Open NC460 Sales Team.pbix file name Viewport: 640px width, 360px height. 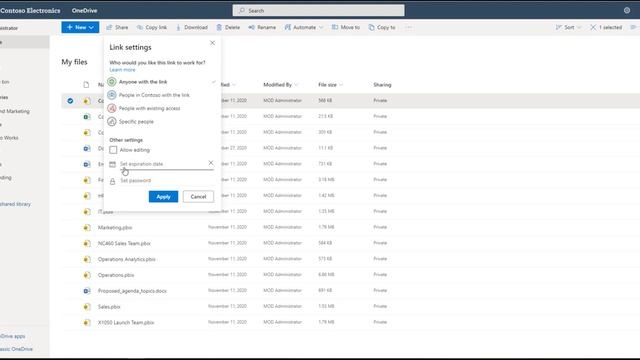tap(124, 243)
